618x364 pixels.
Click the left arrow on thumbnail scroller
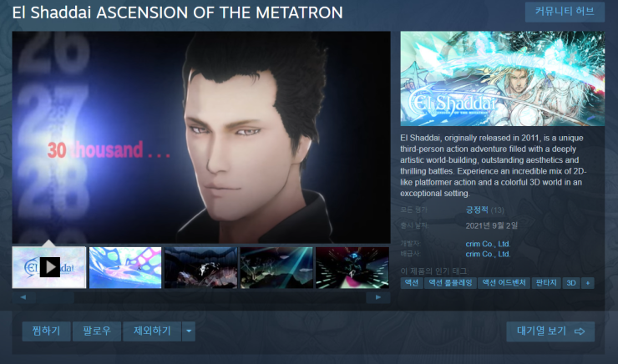coord(23,297)
